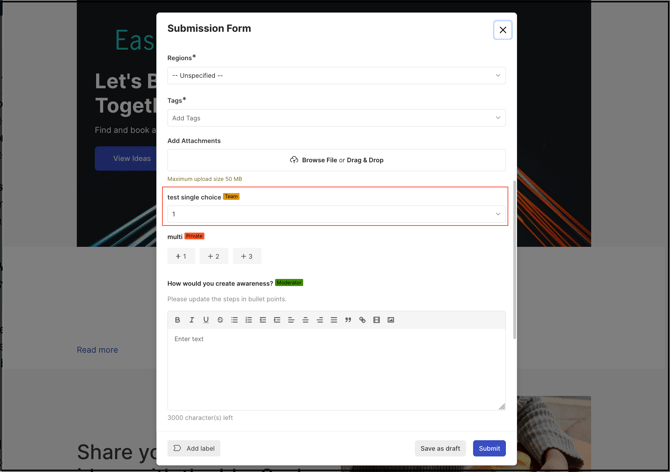The height and width of the screenshot is (472, 670).
Task: Apply strikethrough formatting
Action: point(220,320)
